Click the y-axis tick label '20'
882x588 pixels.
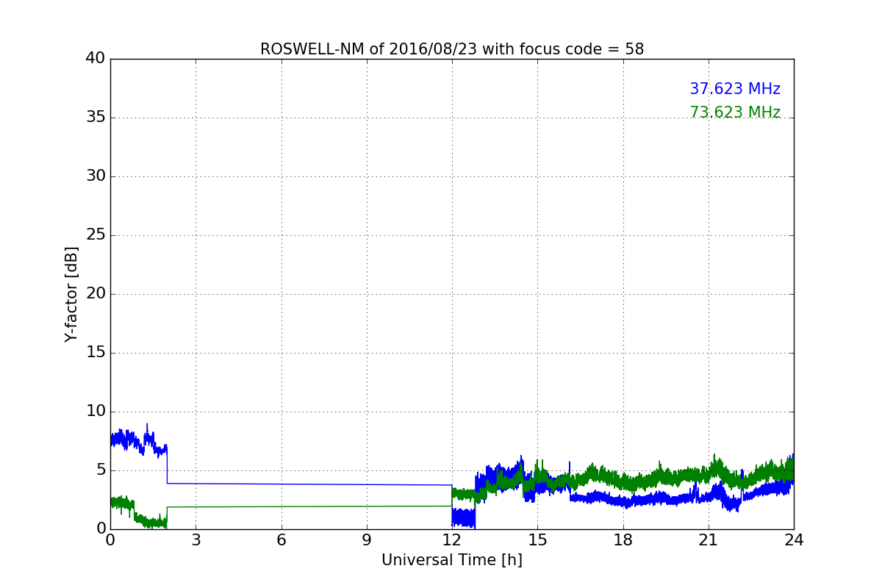tap(96, 294)
